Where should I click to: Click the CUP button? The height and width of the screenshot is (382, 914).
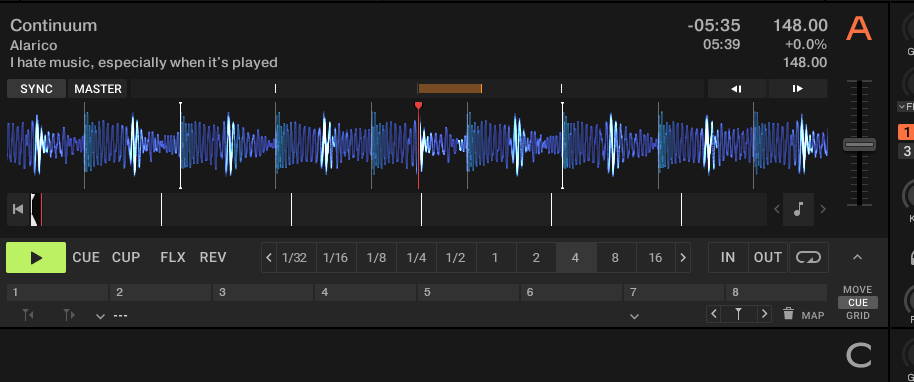coord(126,258)
